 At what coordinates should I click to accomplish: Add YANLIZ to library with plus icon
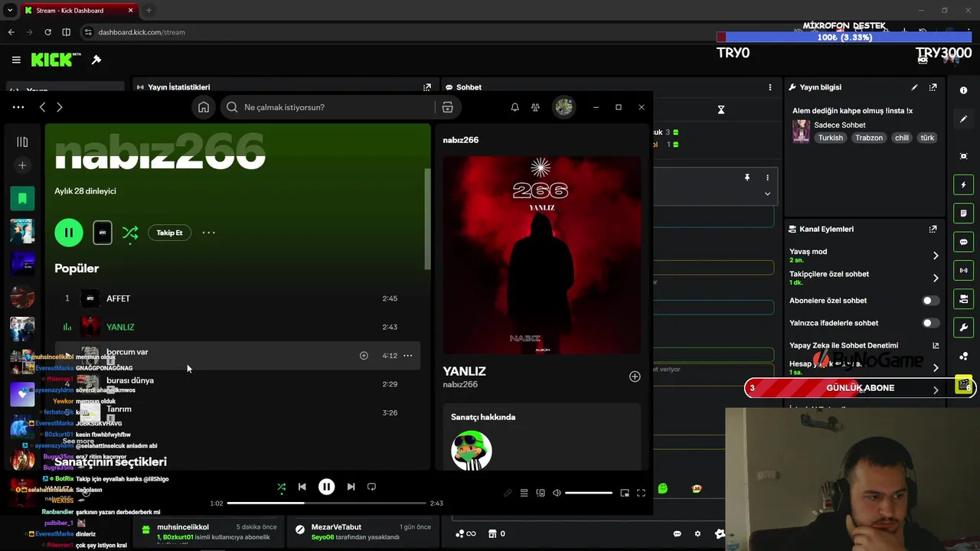click(x=635, y=377)
